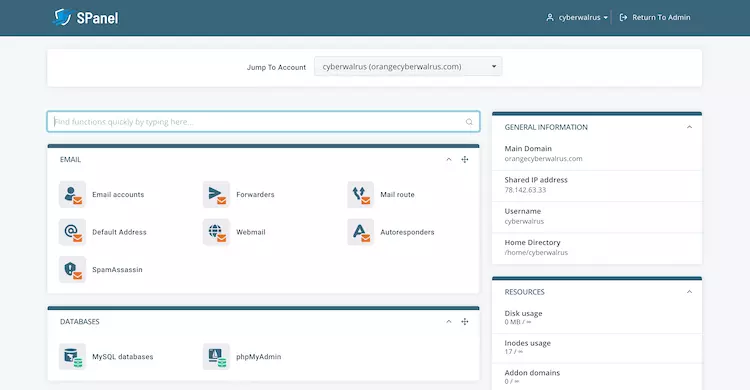Click the move handle on EMAIL panel
750x390 pixels.
(x=464, y=159)
